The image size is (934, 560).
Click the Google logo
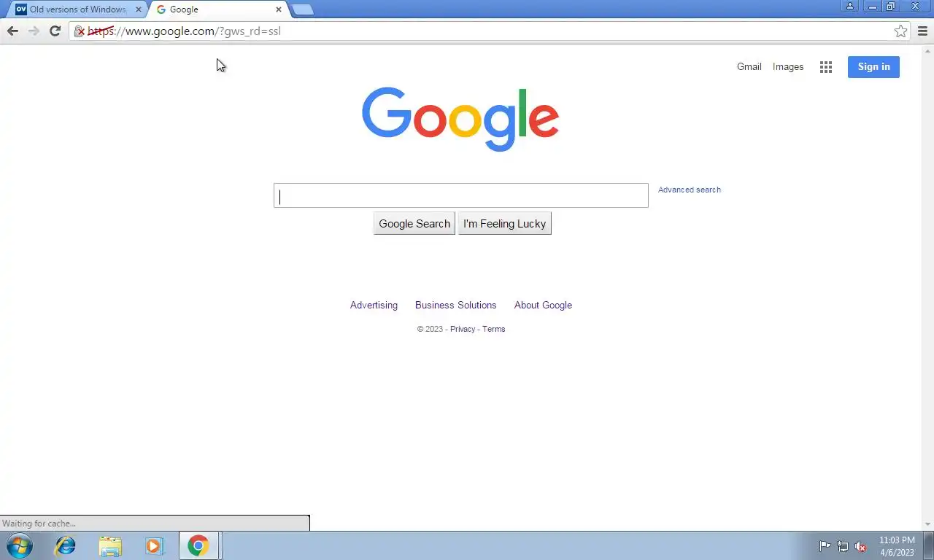click(x=460, y=119)
